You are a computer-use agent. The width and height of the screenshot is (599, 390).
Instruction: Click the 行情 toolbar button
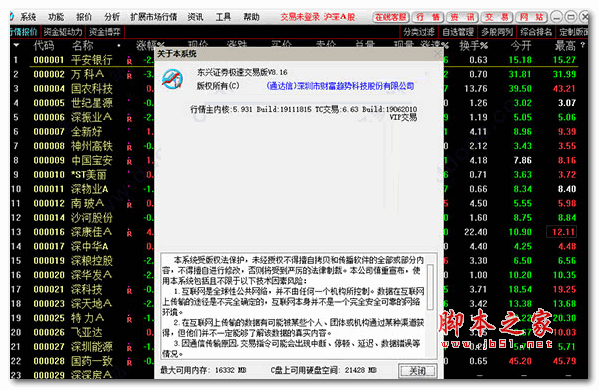pyautogui.click(x=427, y=17)
